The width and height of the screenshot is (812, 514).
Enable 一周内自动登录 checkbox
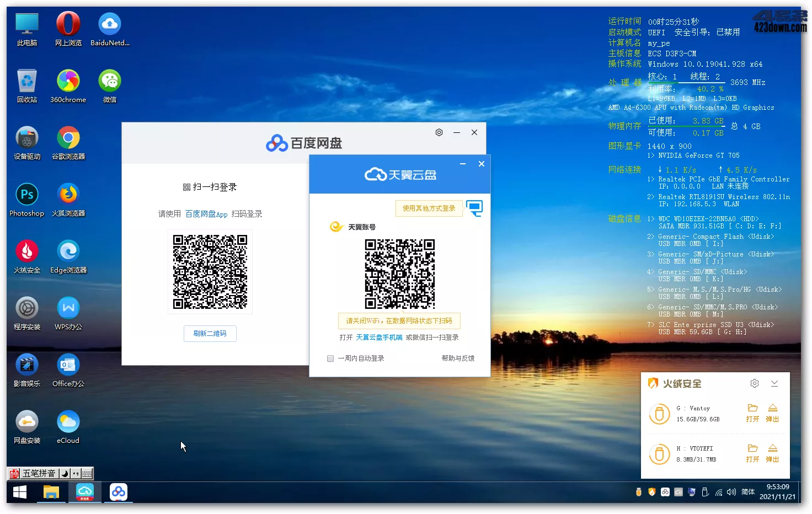point(330,358)
